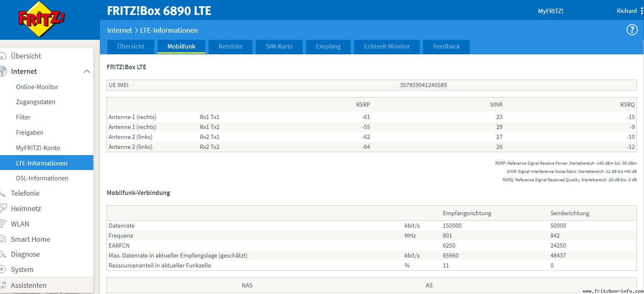
Task: Click the SINR column header
Action: (x=496, y=105)
